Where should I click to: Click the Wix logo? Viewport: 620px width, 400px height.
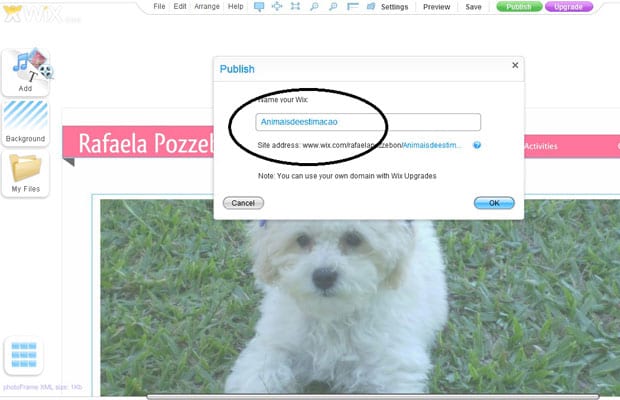point(33,14)
